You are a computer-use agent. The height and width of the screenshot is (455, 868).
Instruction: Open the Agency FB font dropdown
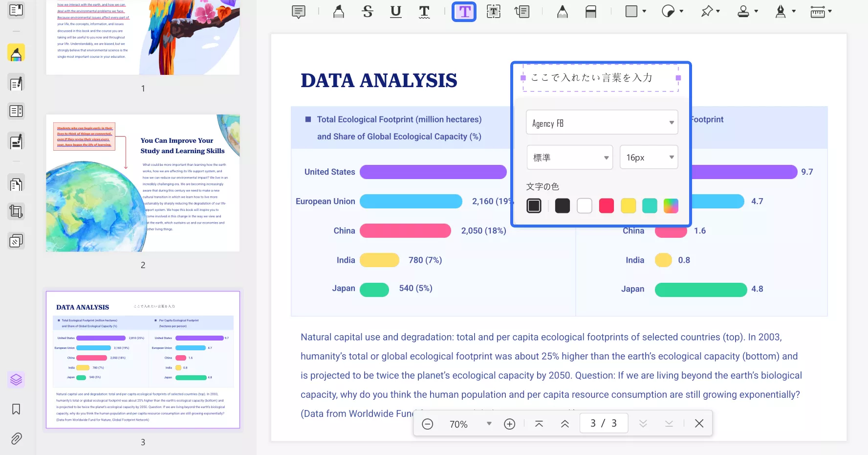click(x=602, y=122)
